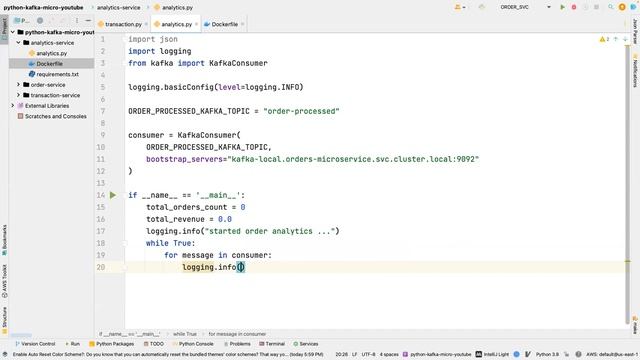Click 'while True' breadcrumb
This screenshot has width=640, height=360.
click(184, 334)
